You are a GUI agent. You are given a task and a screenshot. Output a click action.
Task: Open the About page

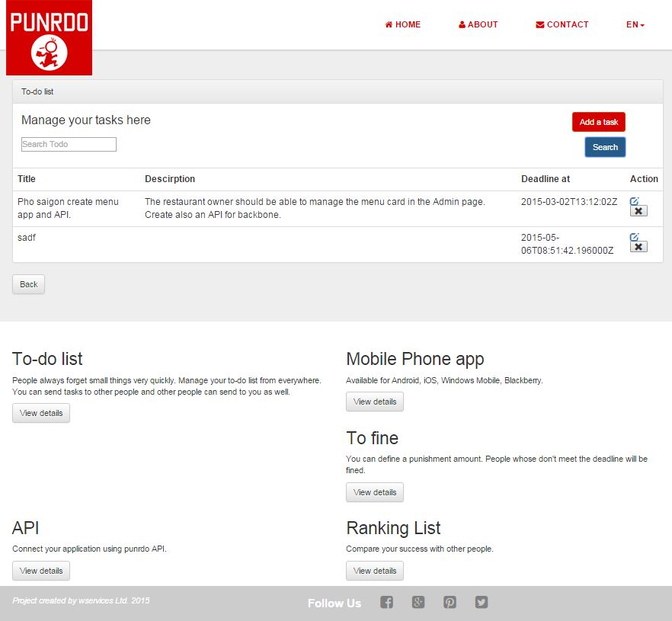[x=478, y=24]
